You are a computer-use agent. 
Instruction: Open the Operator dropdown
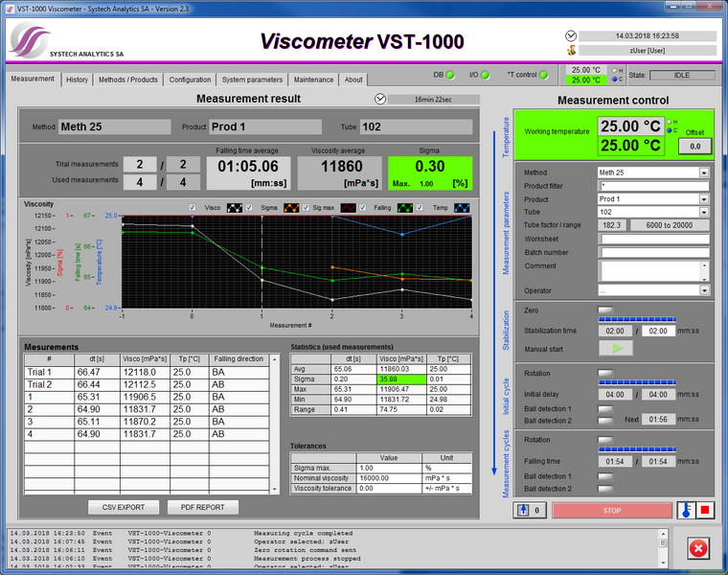704,290
